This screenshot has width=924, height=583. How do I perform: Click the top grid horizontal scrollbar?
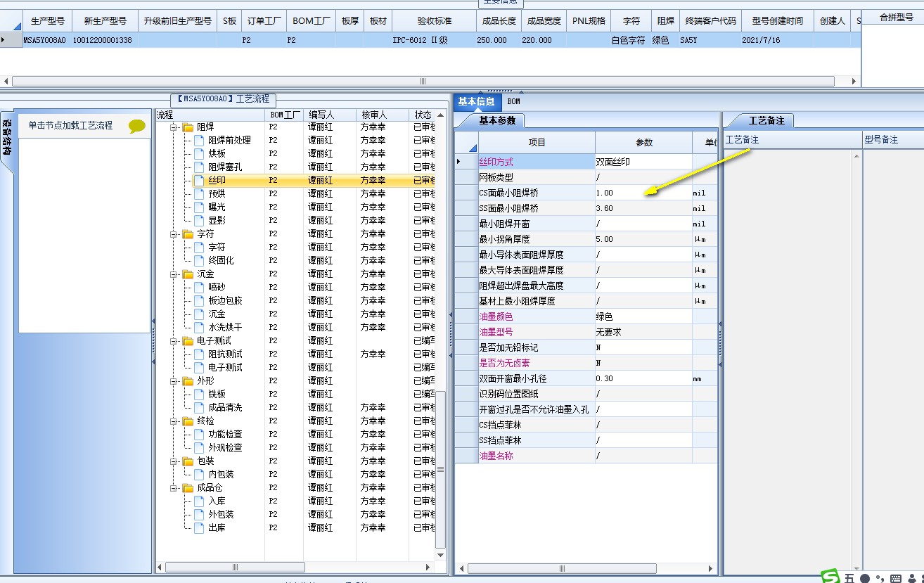(x=423, y=81)
